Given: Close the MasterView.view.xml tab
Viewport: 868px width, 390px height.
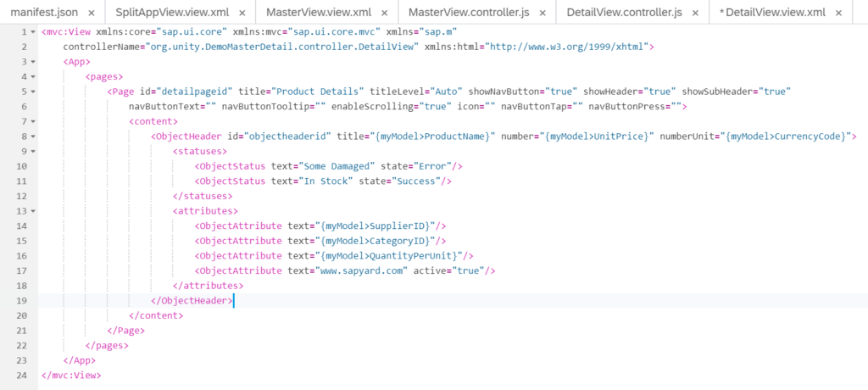Looking at the screenshot, I should [x=385, y=13].
